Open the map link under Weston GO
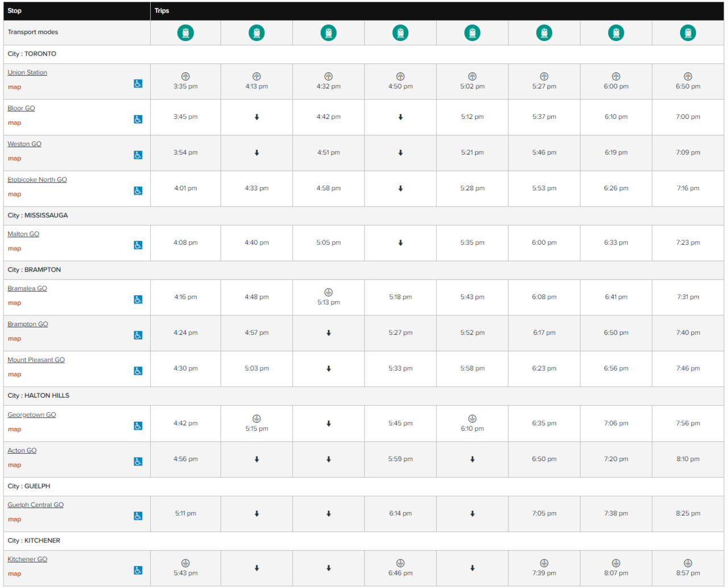The image size is (728, 588). 14,158
